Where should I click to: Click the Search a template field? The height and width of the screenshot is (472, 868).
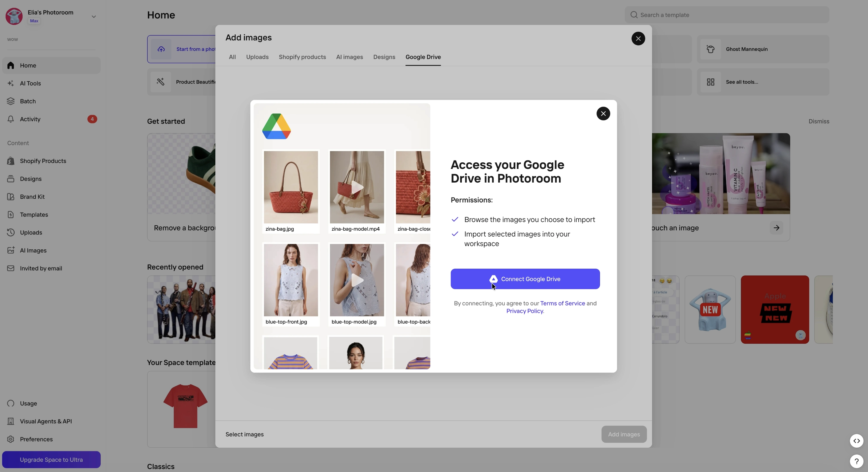(727, 15)
